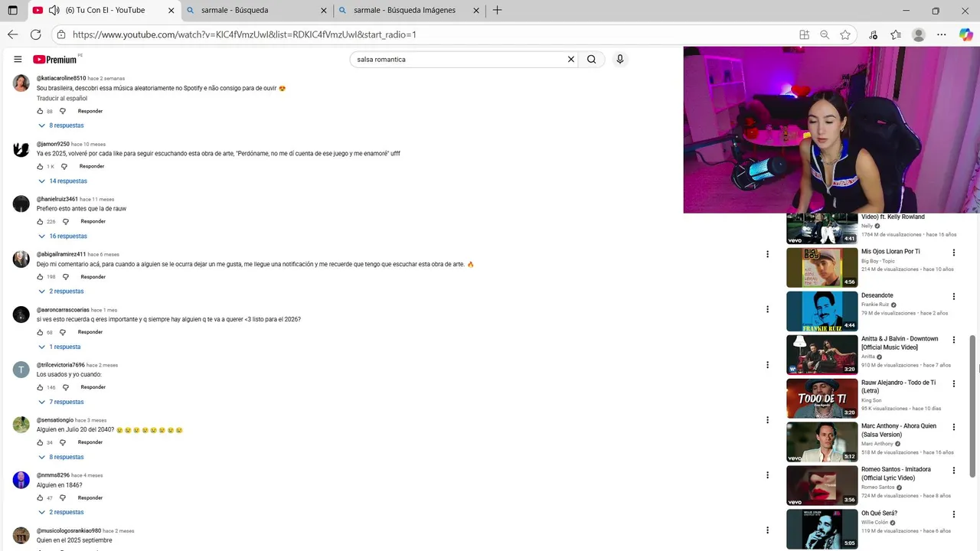Open @trilcevictoria7696's avatar profile
The image size is (980, 551).
coord(21,370)
